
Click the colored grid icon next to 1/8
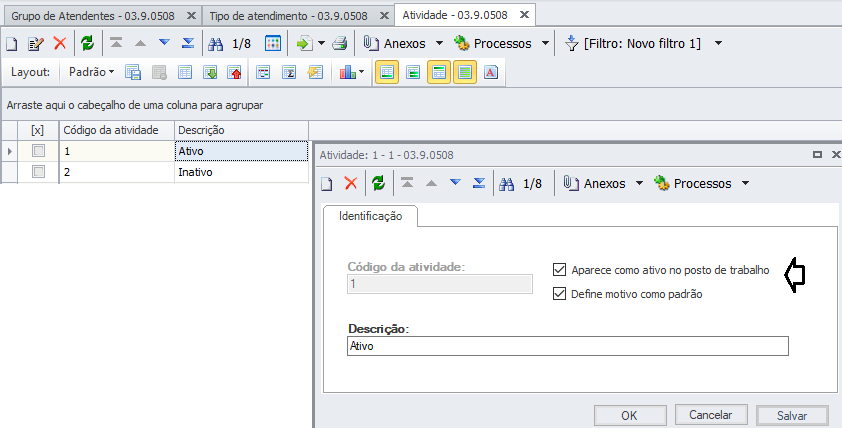click(273, 43)
